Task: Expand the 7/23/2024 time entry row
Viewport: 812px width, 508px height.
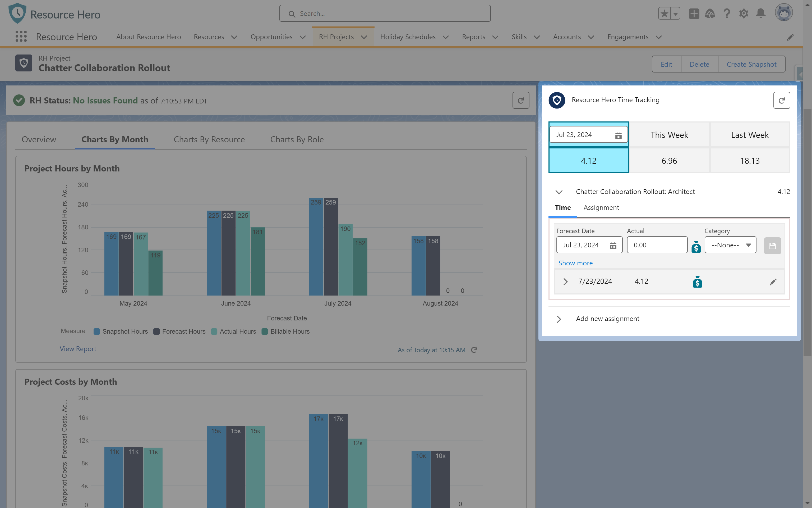Action: 565,282
